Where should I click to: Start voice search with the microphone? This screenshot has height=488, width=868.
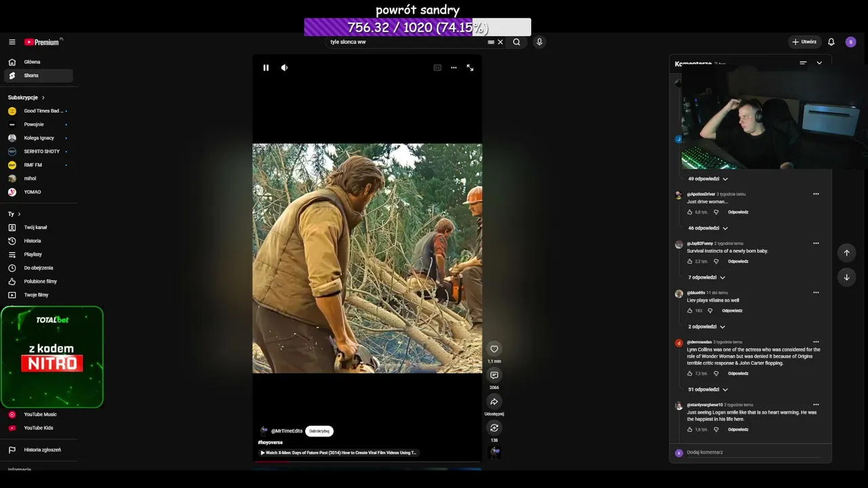(539, 42)
